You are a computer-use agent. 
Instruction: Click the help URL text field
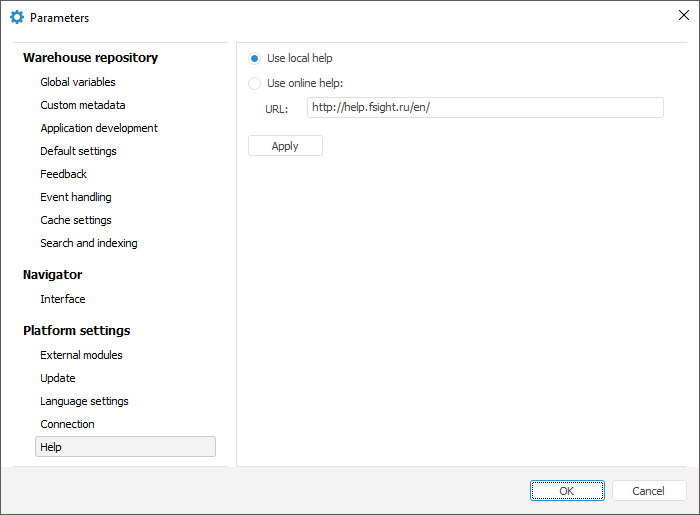click(x=485, y=108)
